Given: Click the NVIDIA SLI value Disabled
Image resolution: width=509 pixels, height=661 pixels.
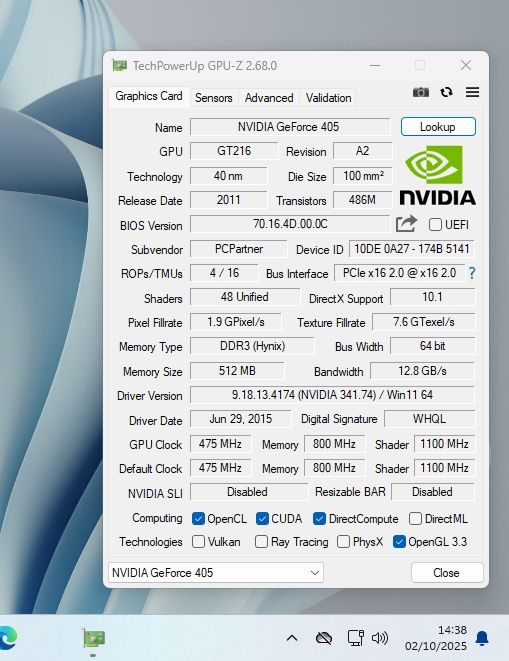Looking at the screenshot, I should coord(249,492).
